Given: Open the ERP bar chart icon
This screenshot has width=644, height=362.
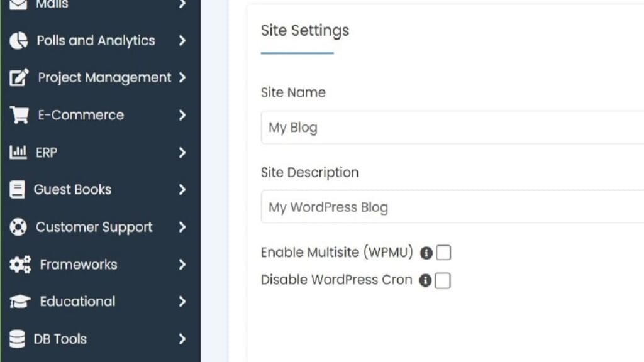Looking at the screenshot, I should 19,152.
